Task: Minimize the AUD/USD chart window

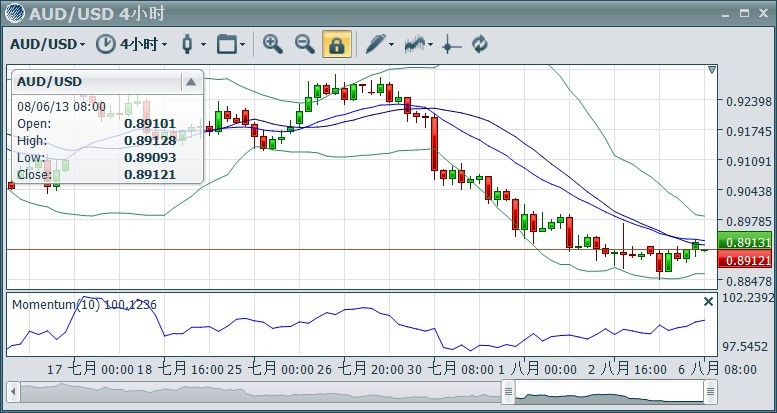Action: [x=726, y=14]
